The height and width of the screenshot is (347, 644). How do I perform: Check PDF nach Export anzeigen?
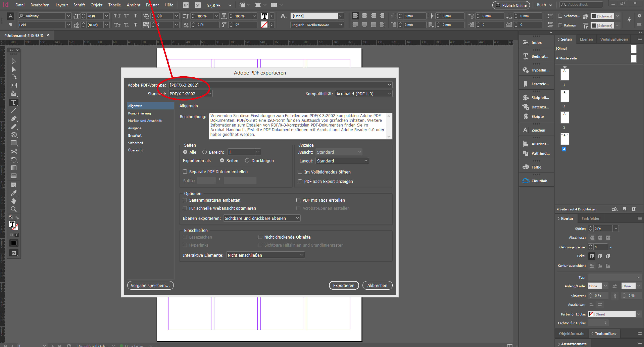pyautogui.click(x=300, y=181)
